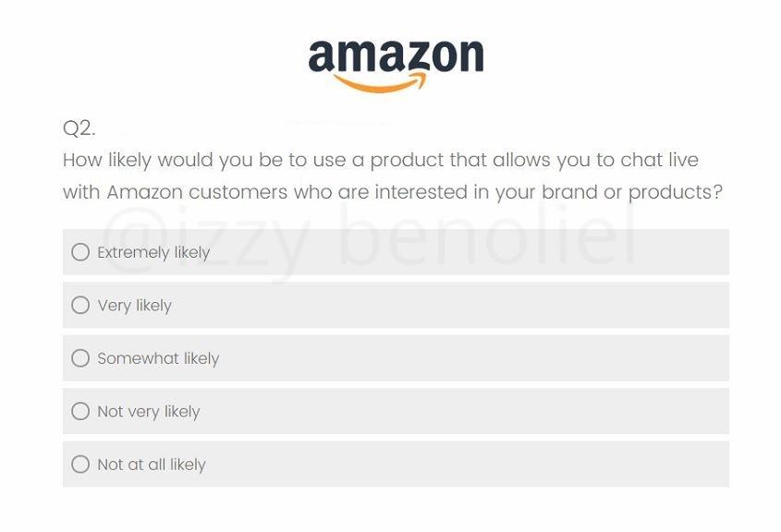This screenshot has height=532, width=781.
Task: Click the Q2. question number label
Action: tap(79, 128)
